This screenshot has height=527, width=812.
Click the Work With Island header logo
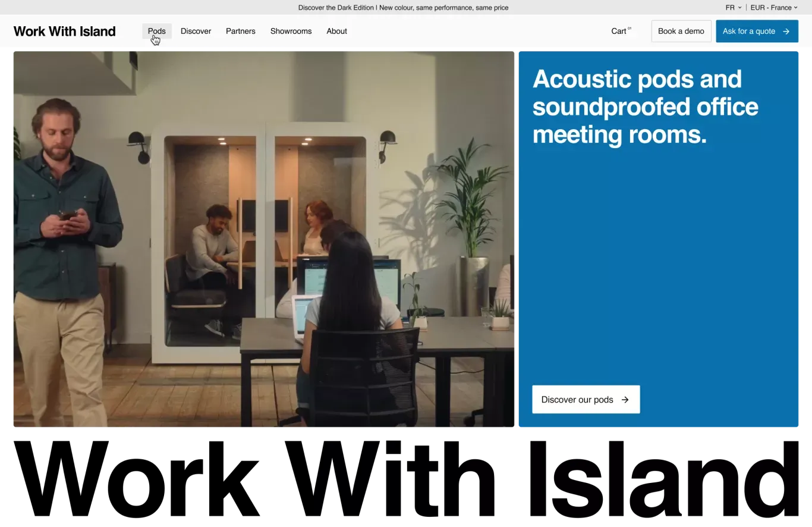pos(64,31)
